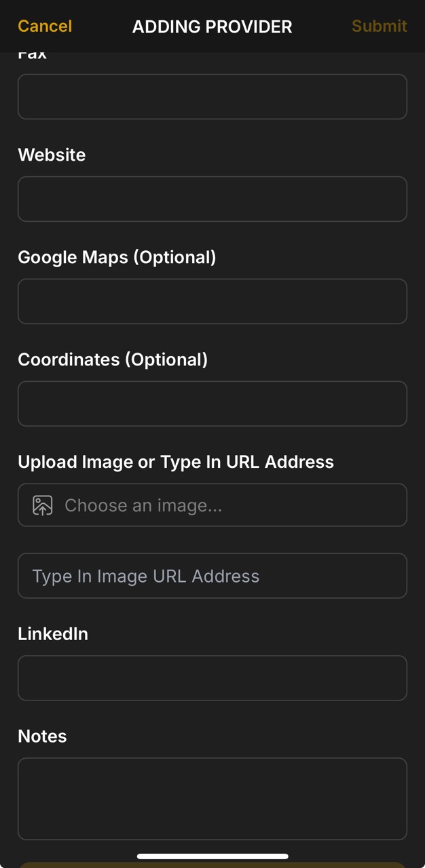Screen dimensions: 425x868
Task: Click the Fax input field
Action: point(212,96)
